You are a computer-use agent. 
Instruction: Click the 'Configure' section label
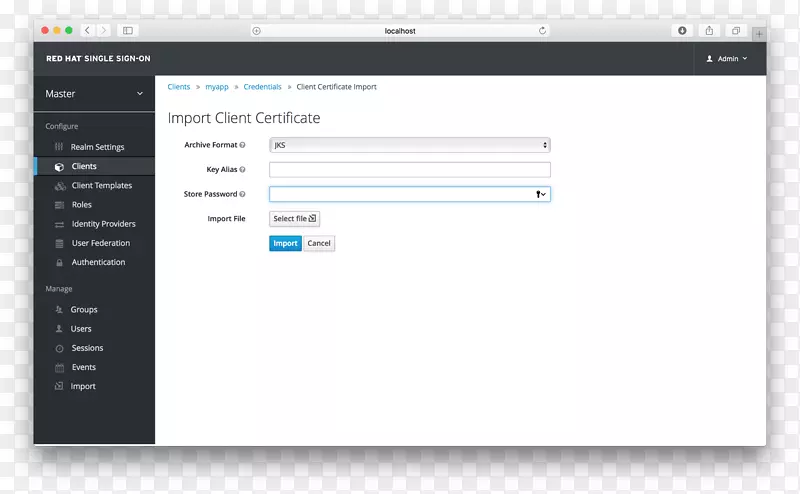(62, 126)
